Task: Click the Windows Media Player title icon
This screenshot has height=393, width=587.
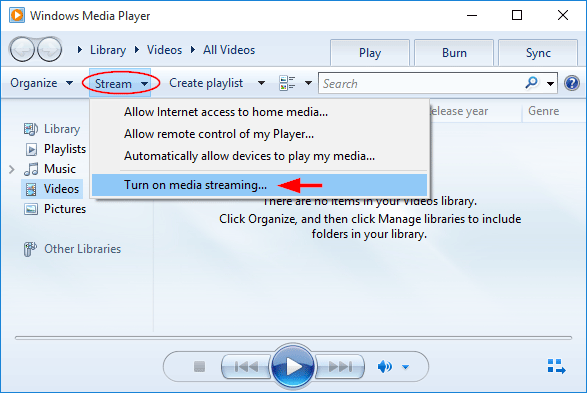Action: point(17,15)
